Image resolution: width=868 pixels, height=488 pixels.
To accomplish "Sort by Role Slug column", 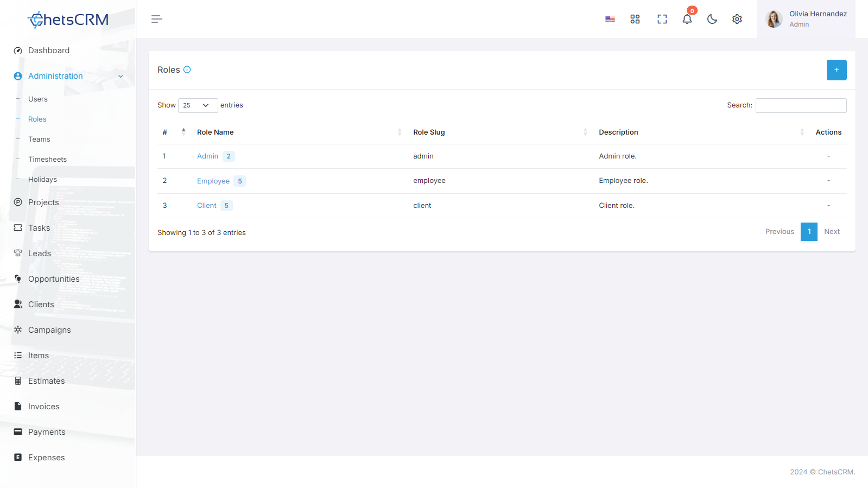I will (500, 132).
